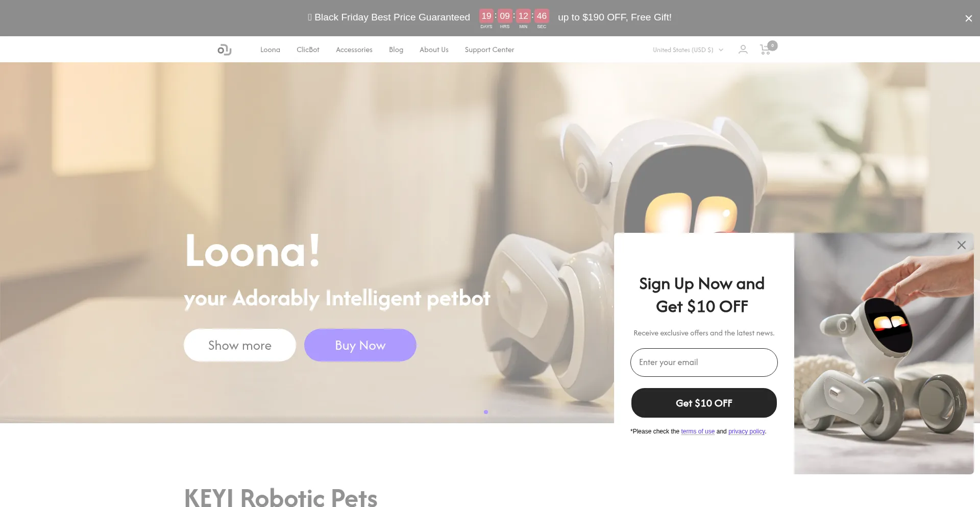
Task: Open the Loona menu item
Action: [270, 50]
